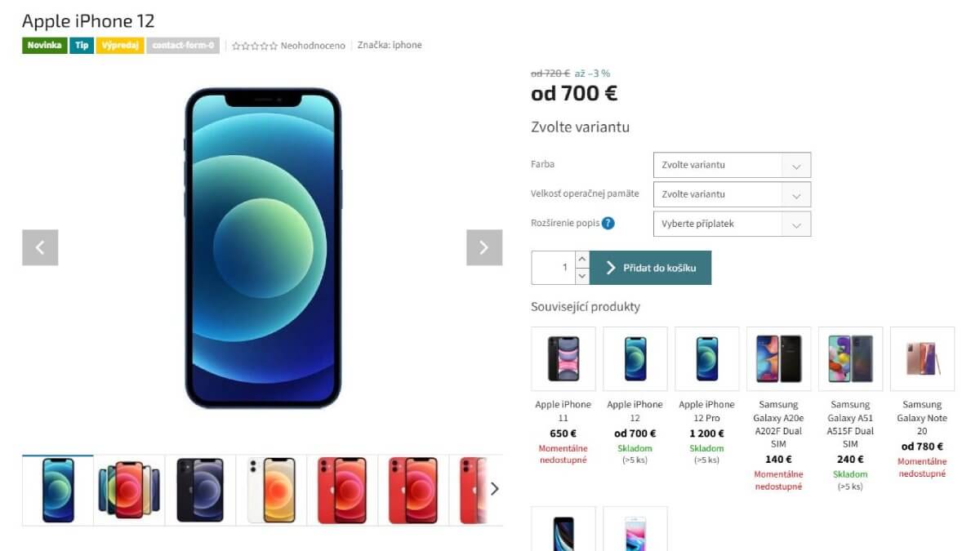This screenshot has height=551, width=980.
Task: Rate product using the star icons
Action: point(255,46)
